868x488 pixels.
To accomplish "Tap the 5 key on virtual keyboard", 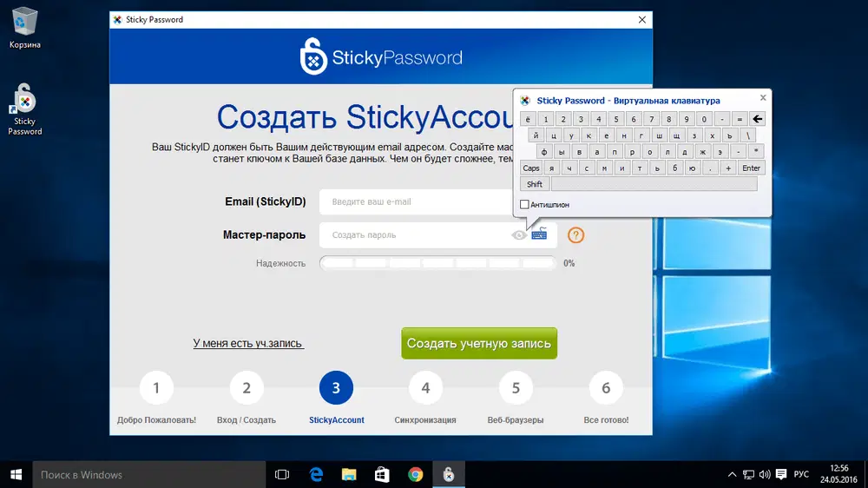I will pyautogui.click(x=615, y=119).
